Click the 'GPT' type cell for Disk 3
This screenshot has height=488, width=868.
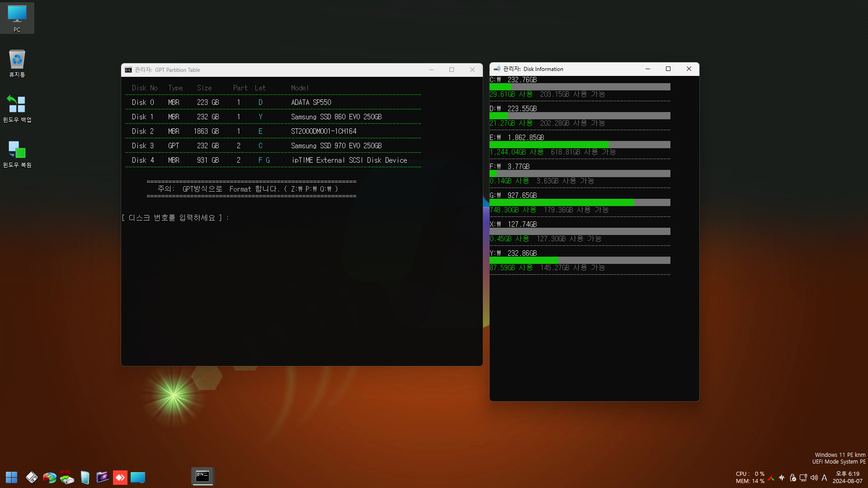174,146
